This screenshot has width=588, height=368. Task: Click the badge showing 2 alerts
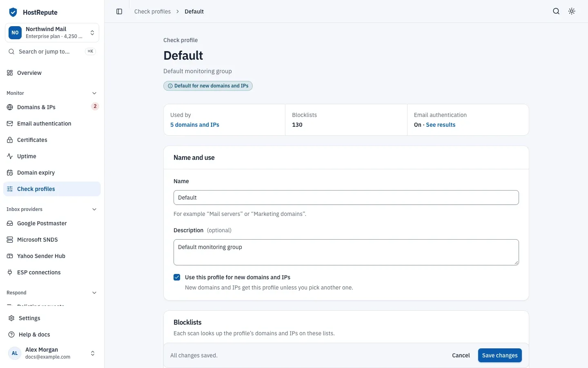click(95, 106)
